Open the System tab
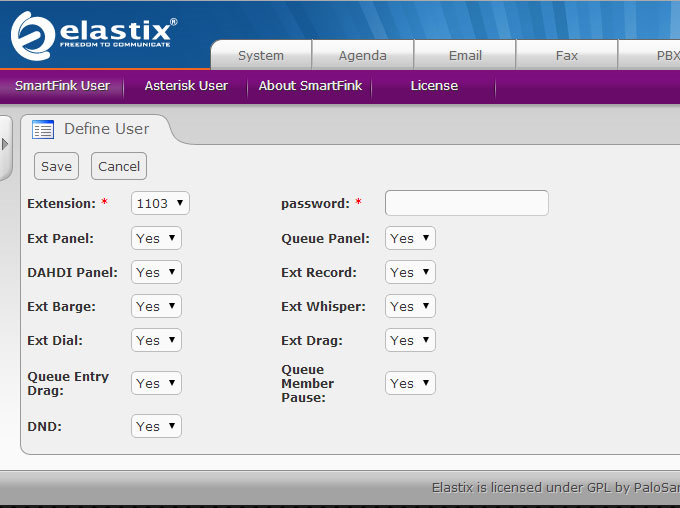This screenshot has height=508, width=680. click(x=261, y=56)
